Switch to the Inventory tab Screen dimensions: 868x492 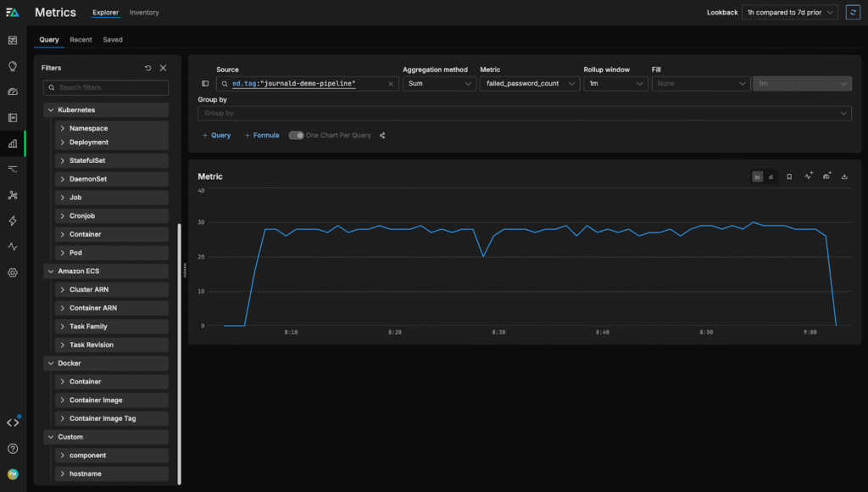(x=144, y=13)
